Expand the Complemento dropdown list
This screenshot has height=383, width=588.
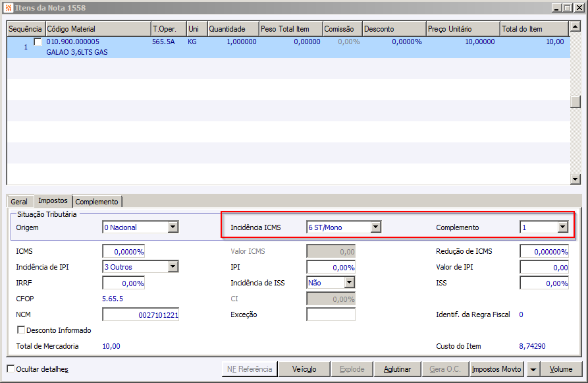pos(562,227)
